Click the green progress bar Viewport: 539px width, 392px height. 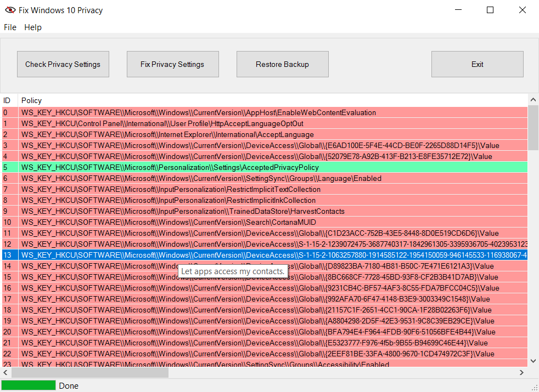pyautogui.click(x=29, y=385)
